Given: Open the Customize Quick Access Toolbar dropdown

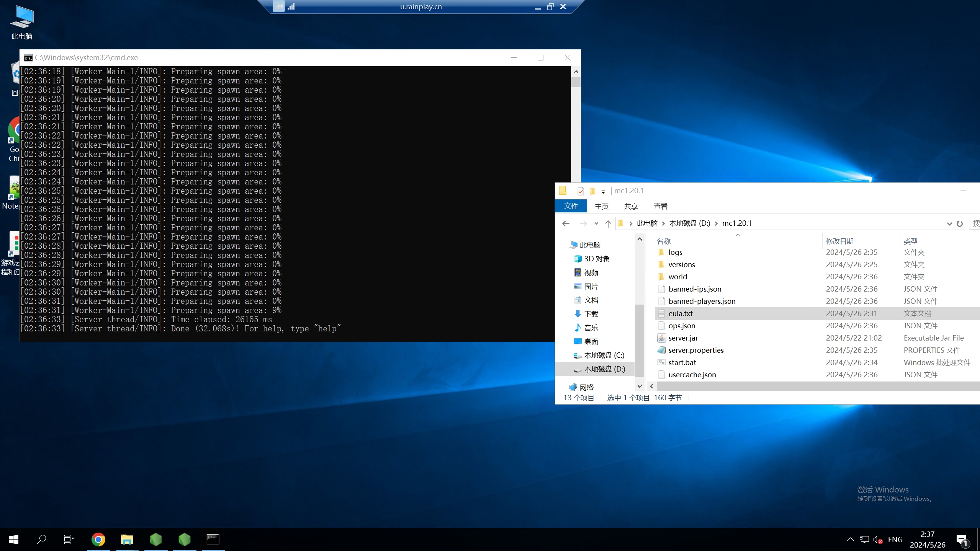Looking at the screenshot, I should tap(603, 192).
